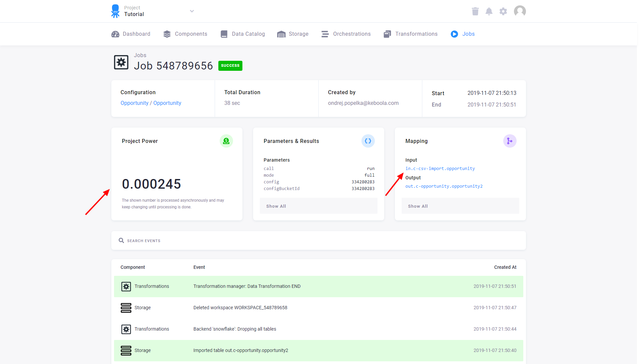This screenshot has width=642, height=364.
Task: Click the Created At column header
Action: point(505,267)
